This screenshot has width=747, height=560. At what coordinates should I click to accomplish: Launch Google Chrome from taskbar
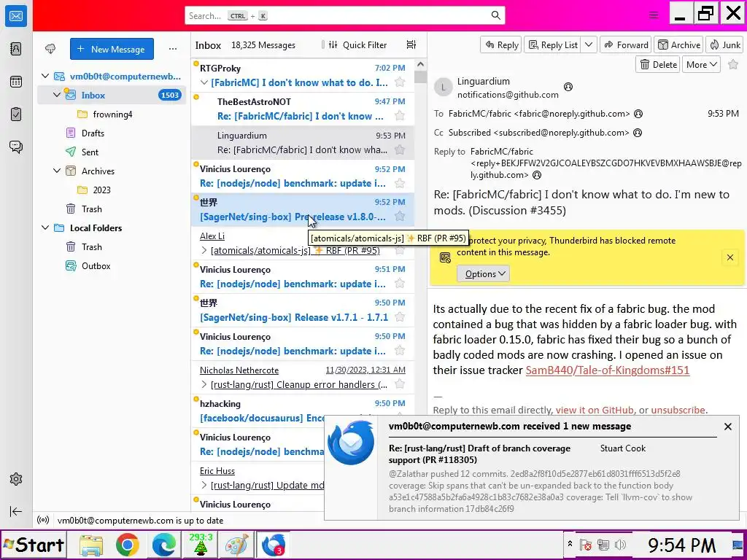127,545
